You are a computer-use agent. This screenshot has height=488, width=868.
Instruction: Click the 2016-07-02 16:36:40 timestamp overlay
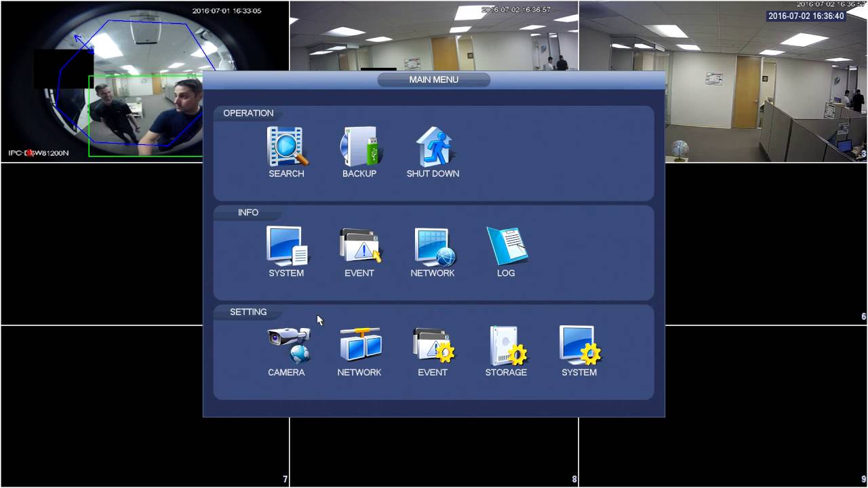tap(806, 16)
